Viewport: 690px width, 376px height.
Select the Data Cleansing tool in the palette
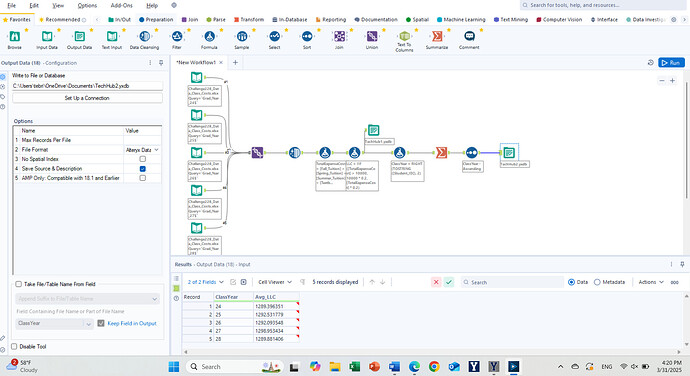[x=144, y=40]
